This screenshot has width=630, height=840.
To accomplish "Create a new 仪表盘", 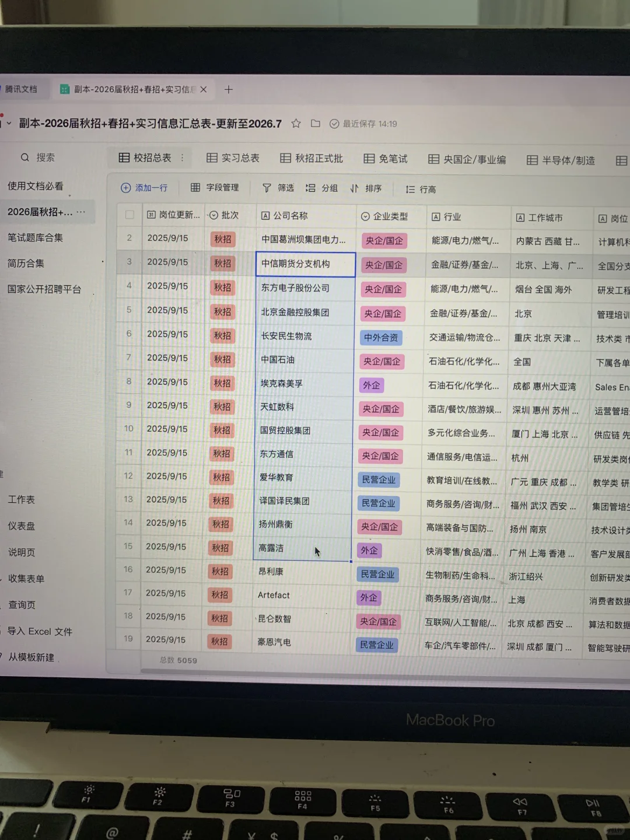I will pos(22,526).
